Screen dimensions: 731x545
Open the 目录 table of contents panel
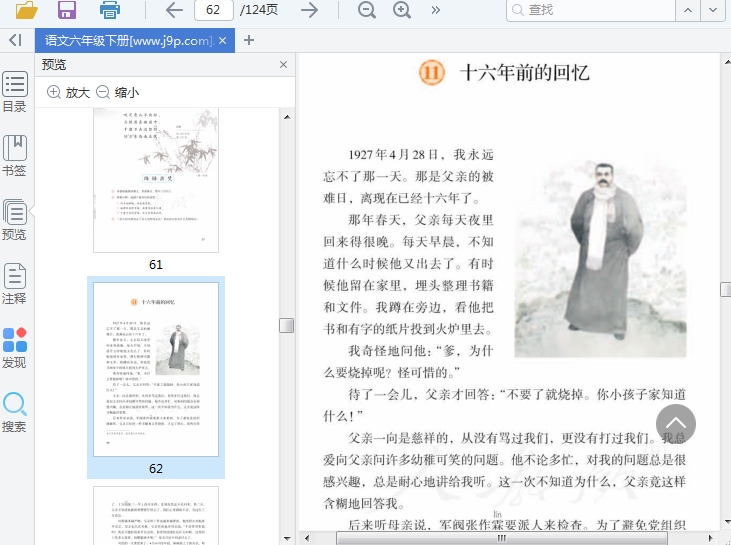tap(15, 93)
